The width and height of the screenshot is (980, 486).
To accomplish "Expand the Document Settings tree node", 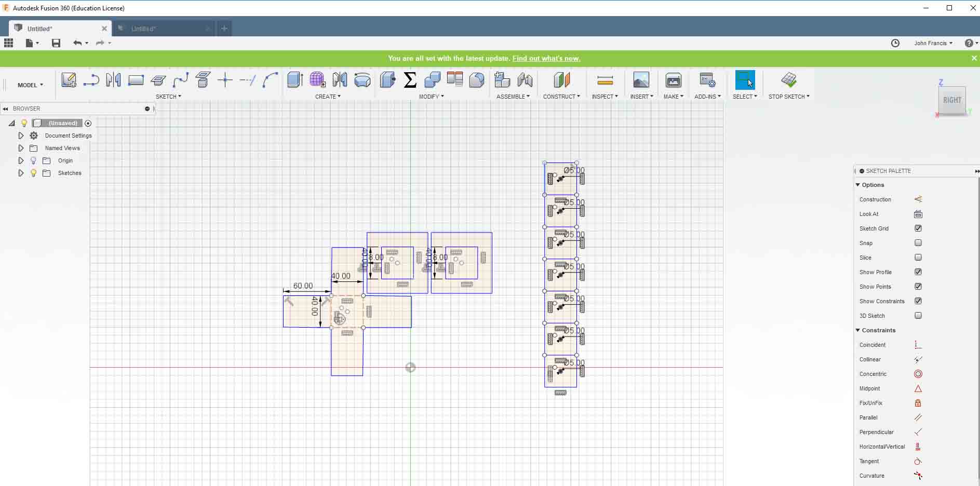I will point(21,136).
